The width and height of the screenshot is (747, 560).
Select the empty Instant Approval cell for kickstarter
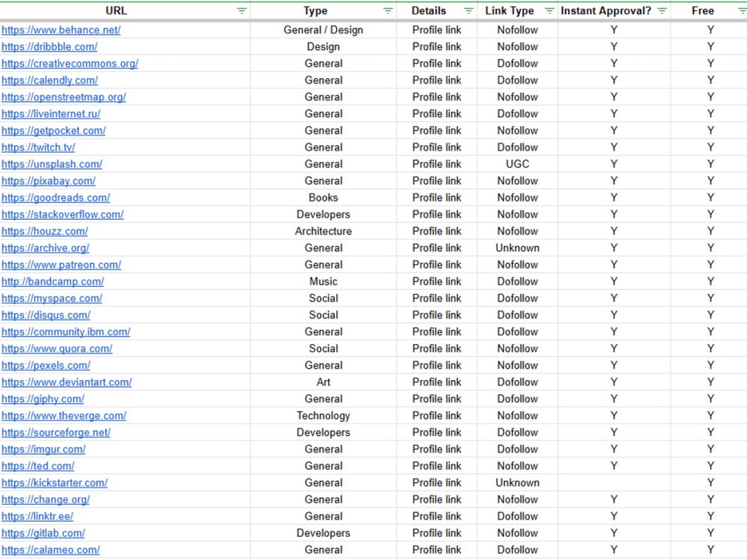tap(613, 482)
